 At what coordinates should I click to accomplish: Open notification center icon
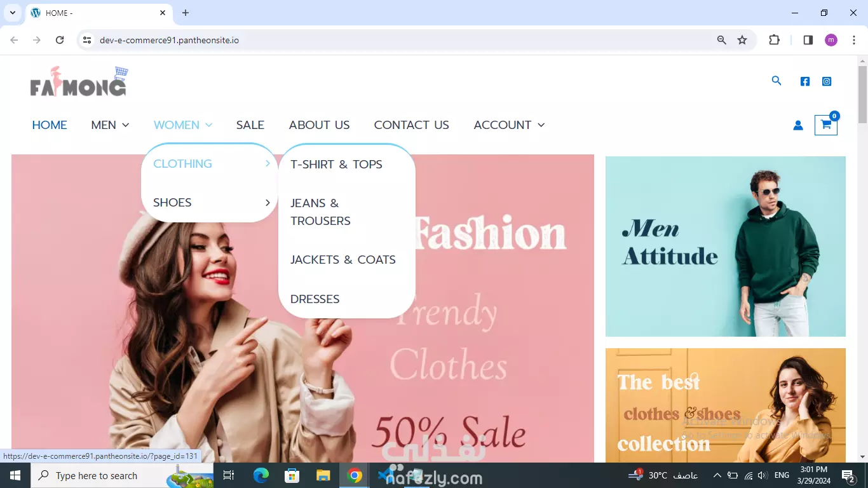point(848,475)
